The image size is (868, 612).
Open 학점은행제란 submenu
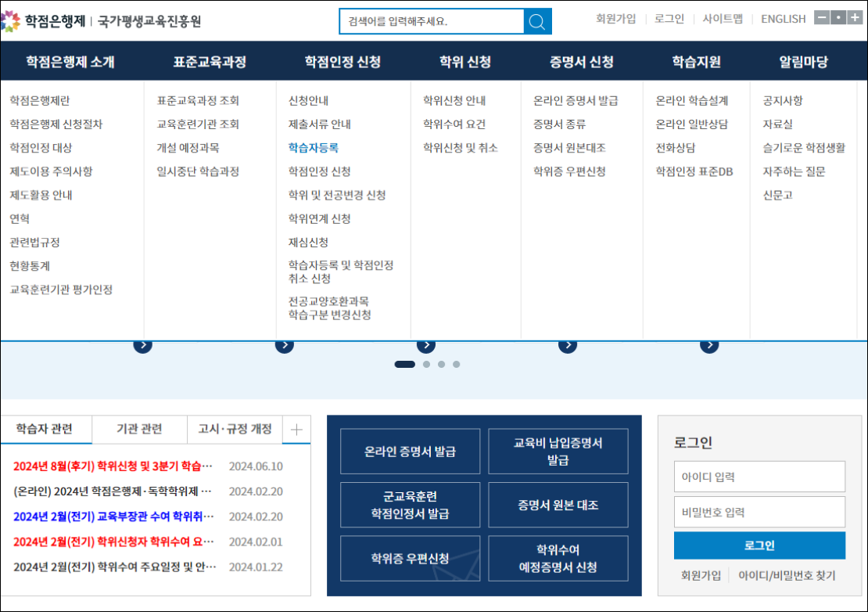(40, 101)
